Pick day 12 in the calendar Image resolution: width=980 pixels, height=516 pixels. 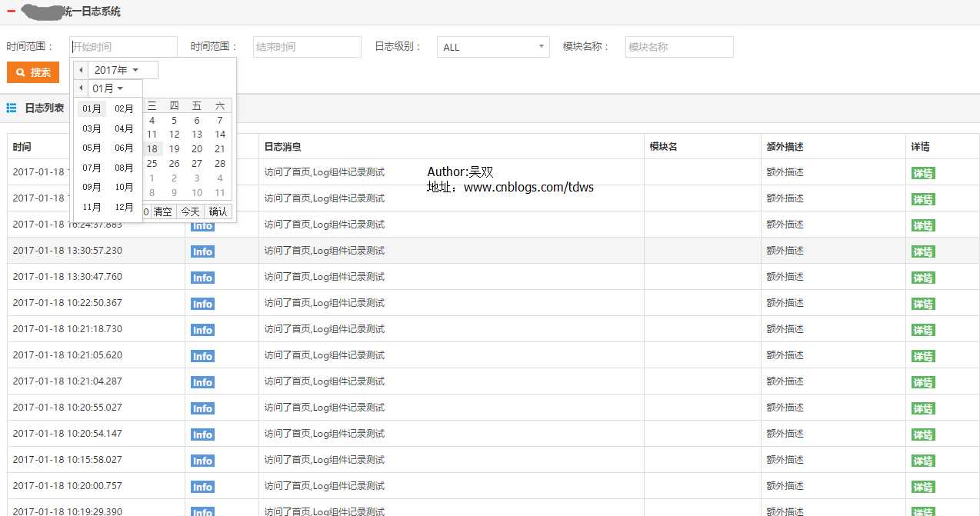tap(175, 135)
